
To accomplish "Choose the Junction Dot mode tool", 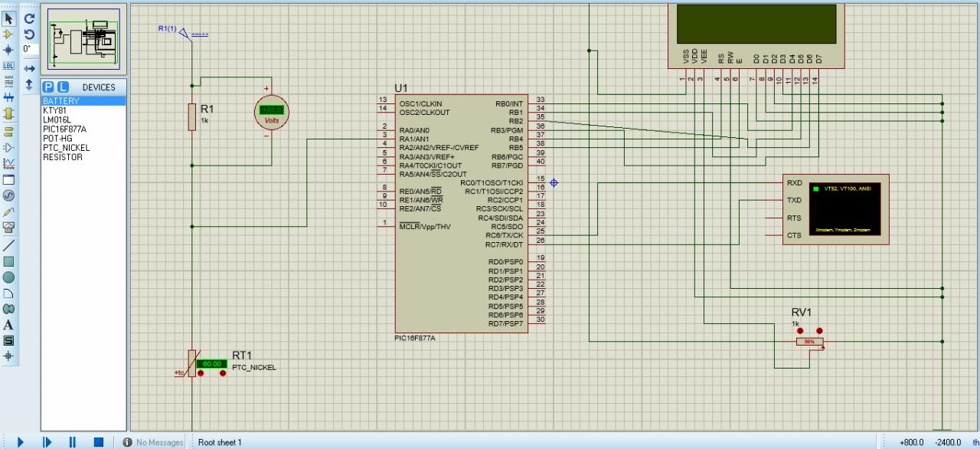I will [10, 49].
